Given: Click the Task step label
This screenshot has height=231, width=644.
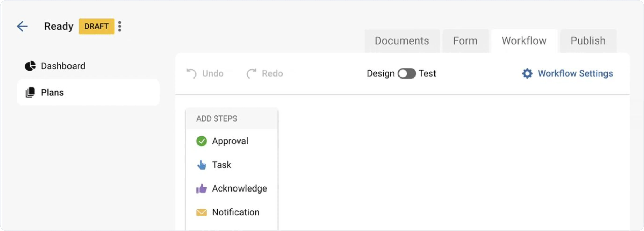Looking at the screenshot, I should pos(222,165).
